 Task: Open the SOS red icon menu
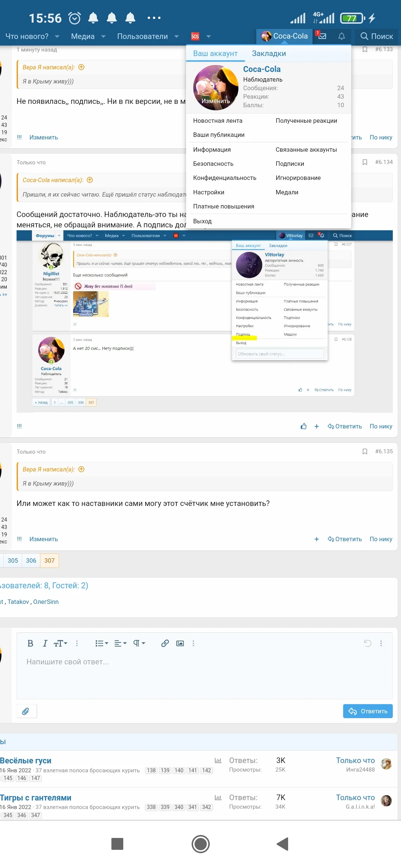click(195, 36)
